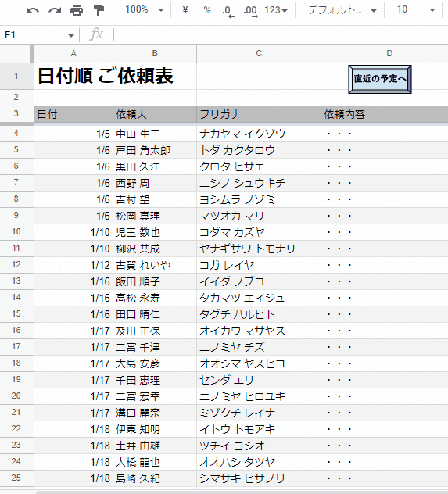This screenshot has height=494, width=448.
Task: Click the cell タグチ ハルヒト
Action: (x=259, y=314)
